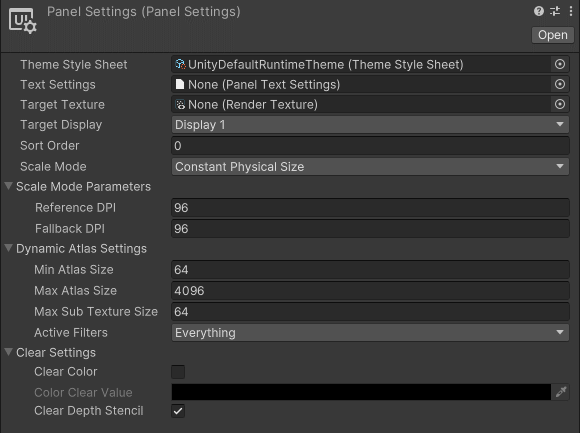The image size is (580, 433).
Task: Enable the Clear Color checkbox
Action: click(x=178, y=372)
